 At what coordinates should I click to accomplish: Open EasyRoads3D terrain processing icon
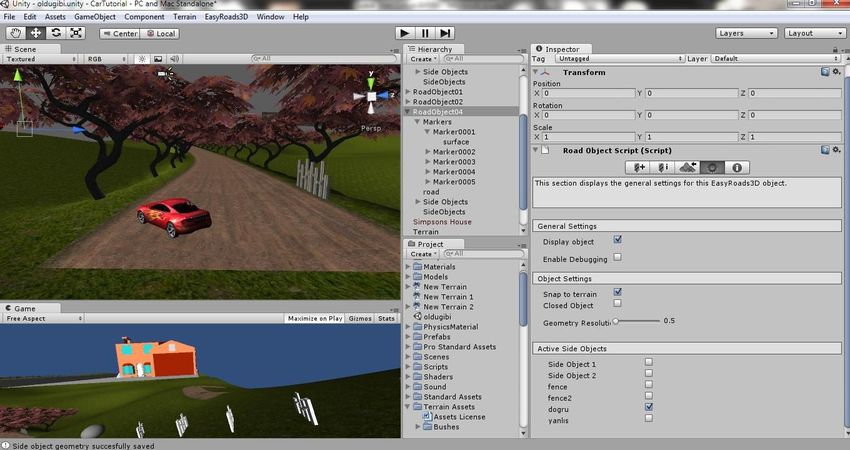tap(687, 167)
